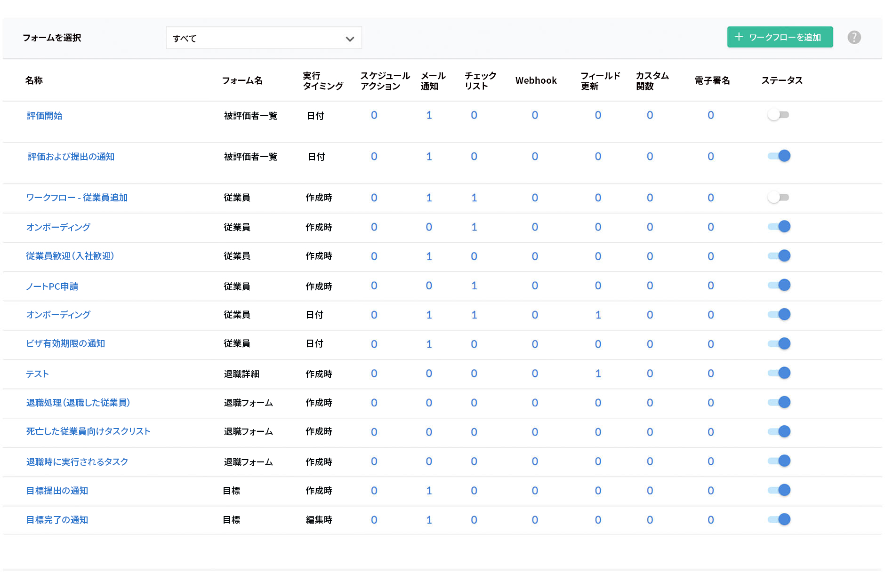The height and width of the screenshot is (588, 885).
Task: Open the 退職処理（退職した従業員） workflow
Action: coord(78,403)
